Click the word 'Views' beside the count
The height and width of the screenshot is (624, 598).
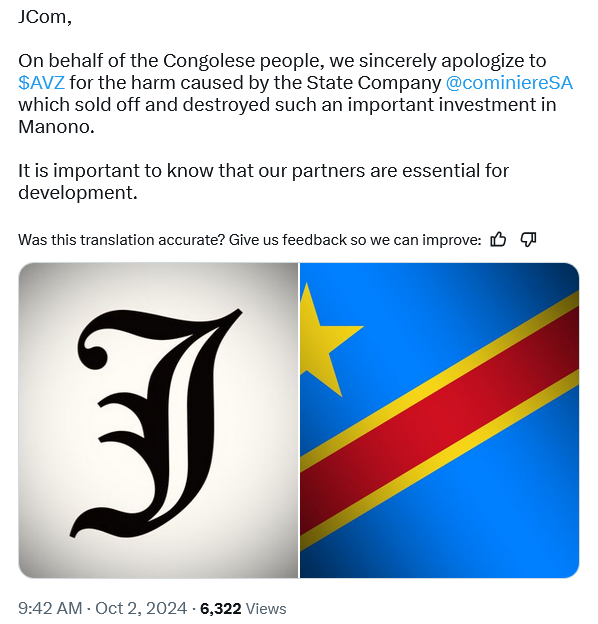click(x=266, y=609)
